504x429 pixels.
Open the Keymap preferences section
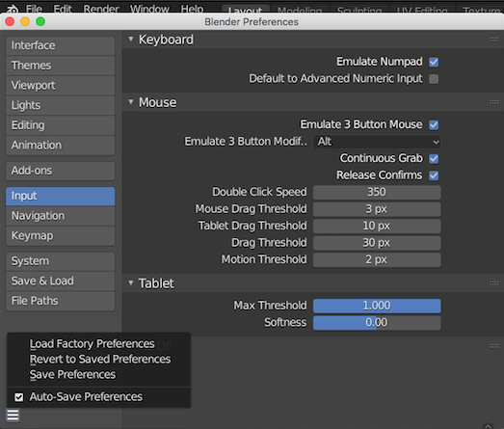pos(60,236)
